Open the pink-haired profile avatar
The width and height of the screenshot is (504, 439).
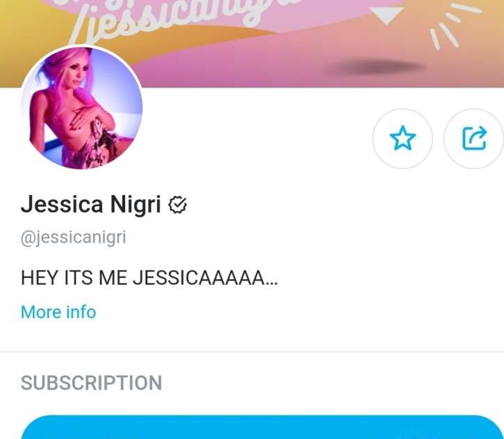(x=81, y=108)
